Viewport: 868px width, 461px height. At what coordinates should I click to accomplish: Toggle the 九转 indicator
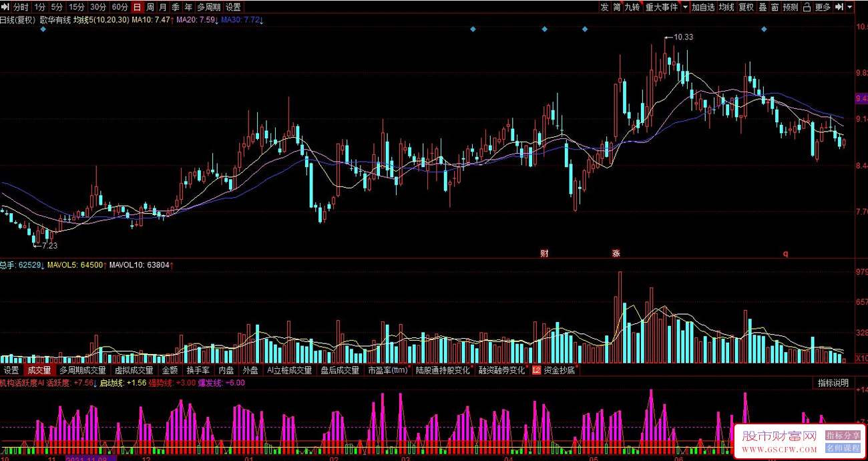pos(632,7)
